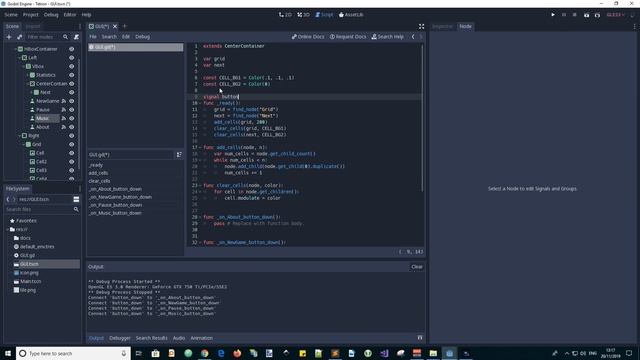Toggle visibility of Cell2 node
Image resolution: width=640 pixels, height=360 pixels.
pyautogui.click(x=71, y=162)
